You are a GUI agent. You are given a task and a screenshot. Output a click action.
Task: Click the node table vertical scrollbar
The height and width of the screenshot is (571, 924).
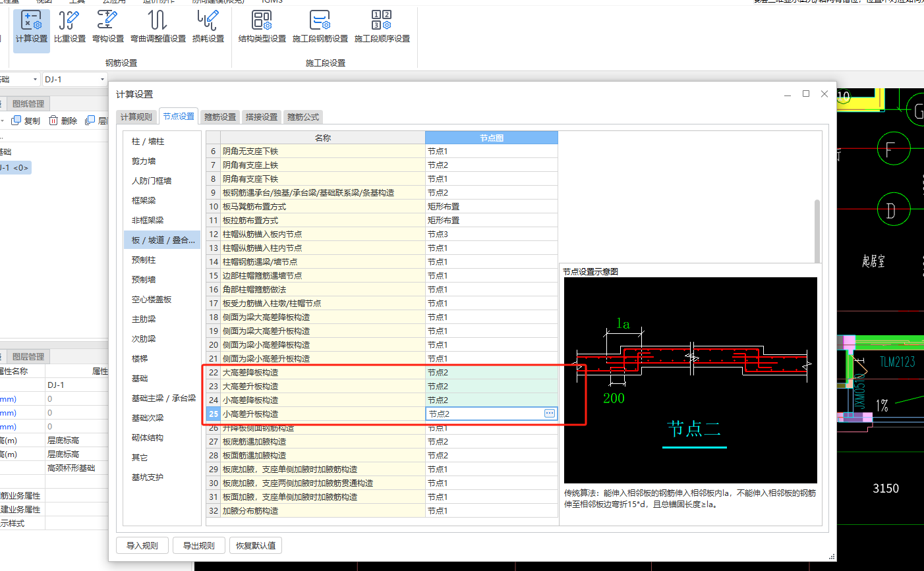(817, 231)
